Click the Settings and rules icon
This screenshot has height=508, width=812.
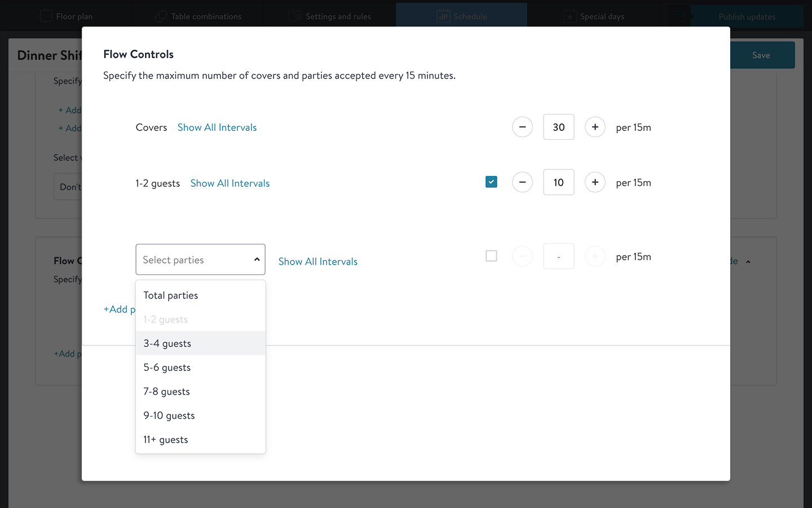point(295,16)
